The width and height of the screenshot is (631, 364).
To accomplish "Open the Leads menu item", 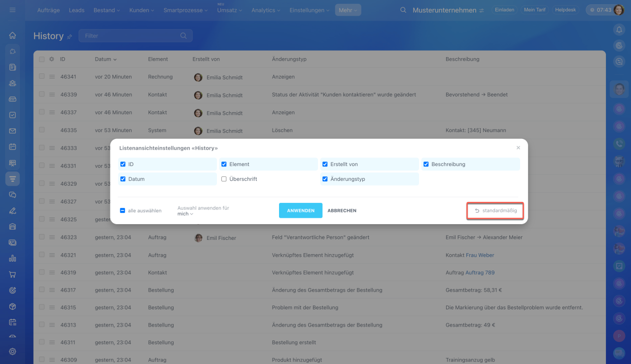I will click(76, 10).
